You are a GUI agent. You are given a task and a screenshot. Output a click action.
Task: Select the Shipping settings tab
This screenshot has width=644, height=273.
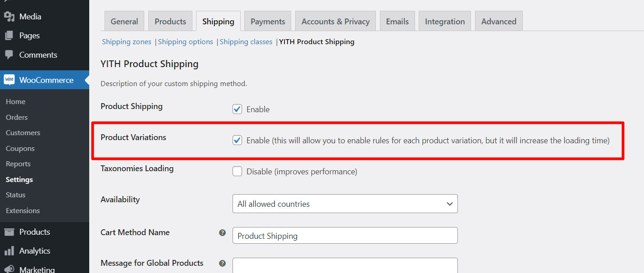click(x=218, y=21)
